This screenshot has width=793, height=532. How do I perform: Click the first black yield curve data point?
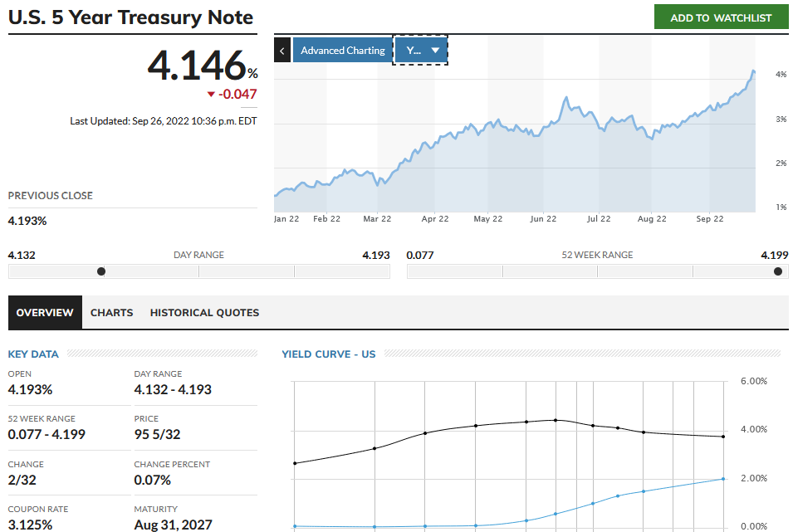click(295, 463)
